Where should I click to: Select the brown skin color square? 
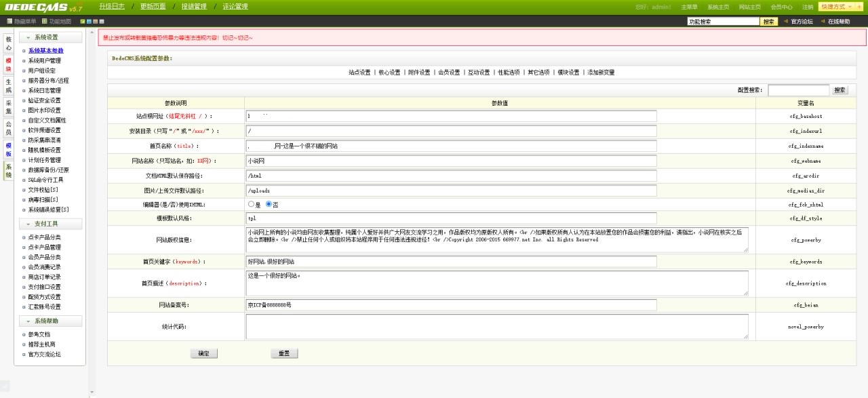[x=95, y=22]
